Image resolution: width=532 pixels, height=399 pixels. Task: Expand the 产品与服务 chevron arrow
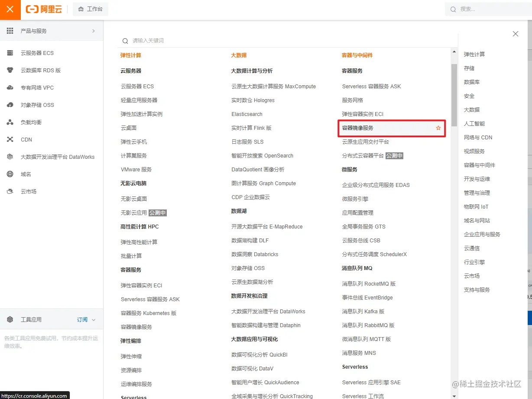94,31
